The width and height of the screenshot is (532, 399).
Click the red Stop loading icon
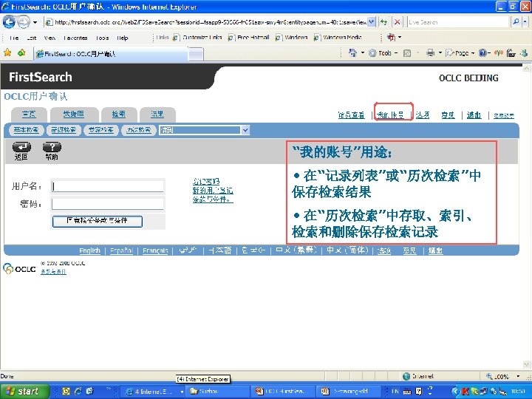coord(397,22)
